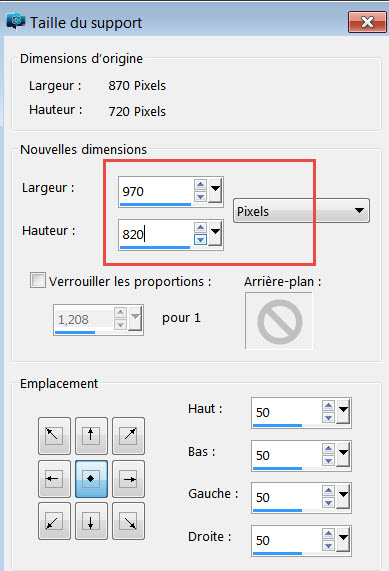The image size is (389, 571).
Task: Close the Taille du support dialog
Action: pyautogui.click(x=367, y=22)
